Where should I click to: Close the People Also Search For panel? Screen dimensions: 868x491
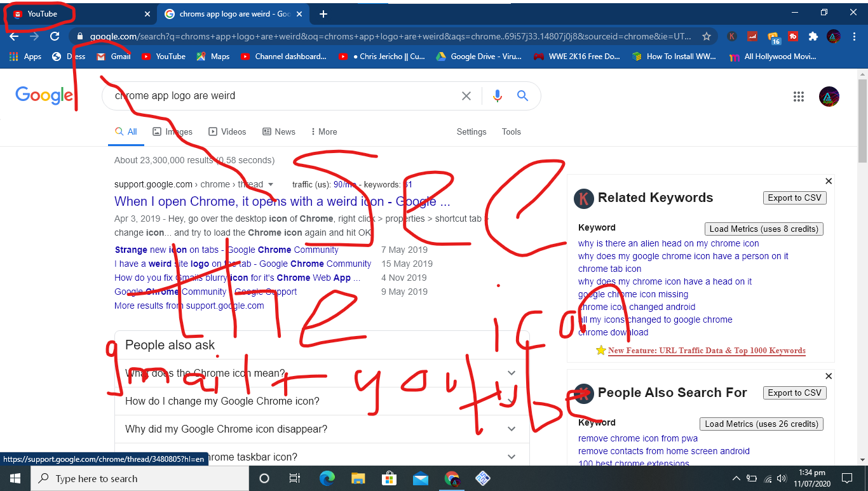coord(829,376)
